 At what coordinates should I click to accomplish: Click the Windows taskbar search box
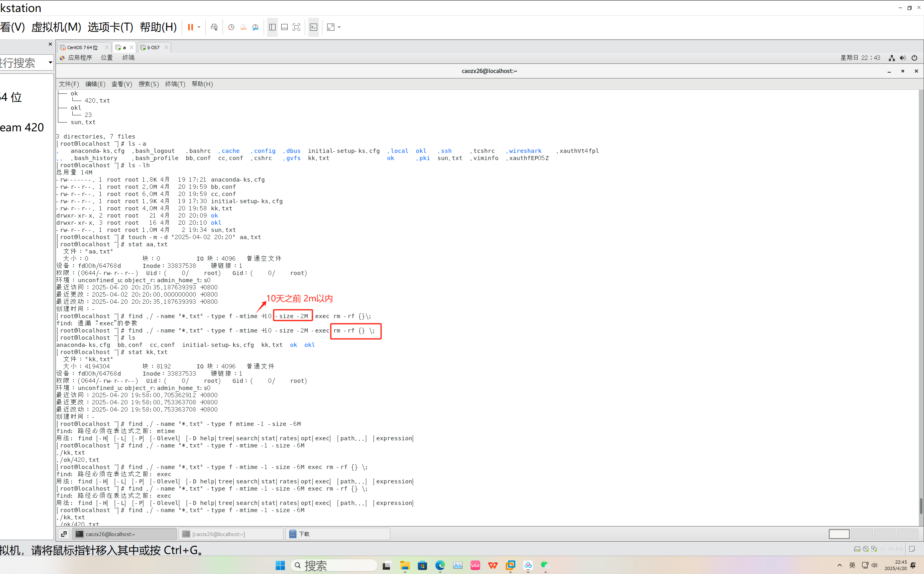coord(334,565)
